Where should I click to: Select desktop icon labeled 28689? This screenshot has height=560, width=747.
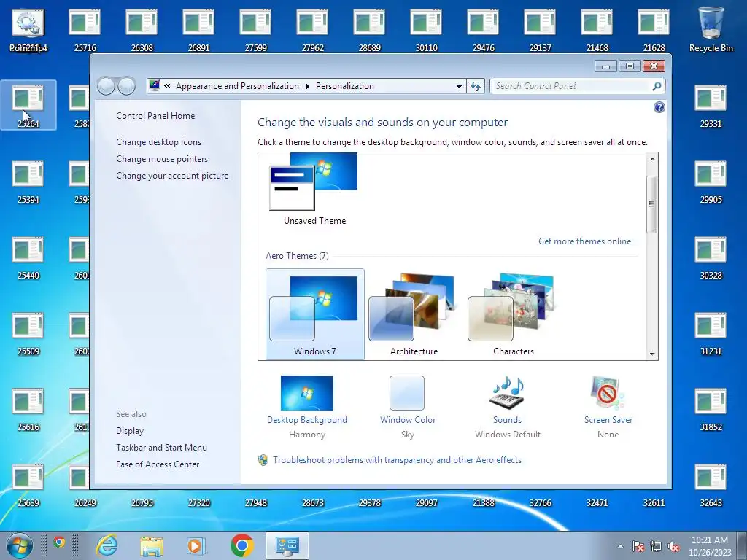[x=369, y=30]
